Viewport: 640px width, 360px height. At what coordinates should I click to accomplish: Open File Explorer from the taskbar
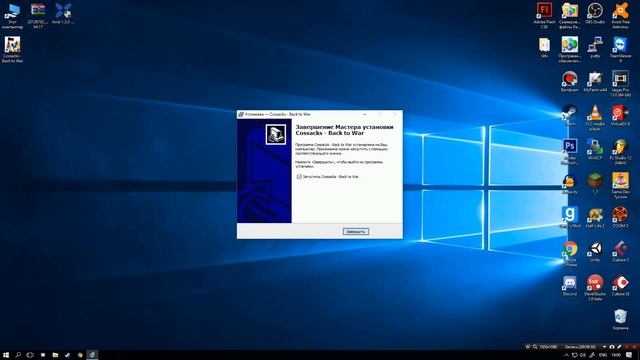(55, 355)
